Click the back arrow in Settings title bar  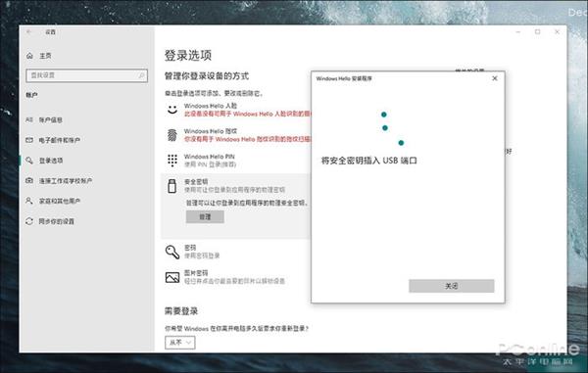coord(28,32)
